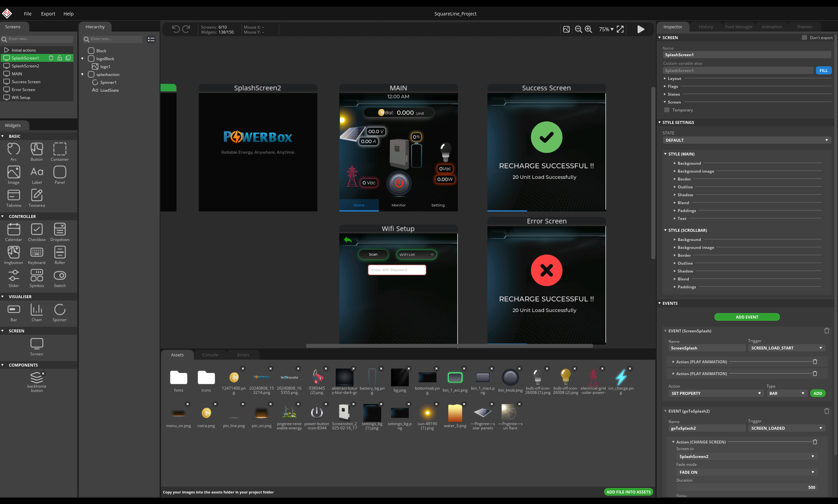Delete the ScreenSplash event
This screenshot has height=504, width=838.
click(x=827, y=331)
